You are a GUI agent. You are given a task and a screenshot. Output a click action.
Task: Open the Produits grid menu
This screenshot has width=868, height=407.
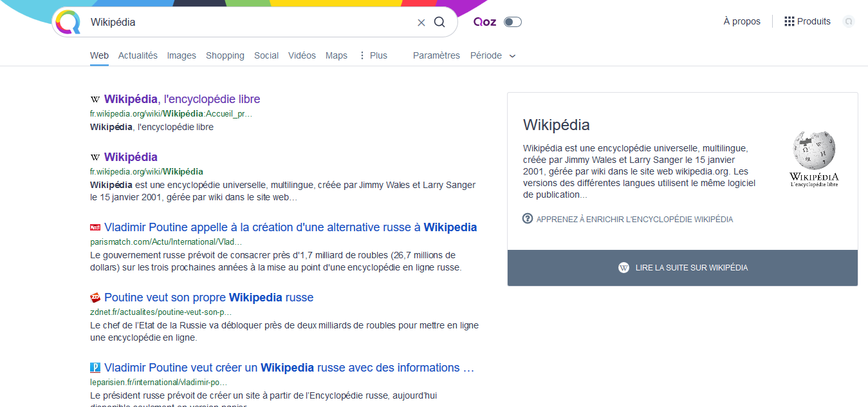808,21
